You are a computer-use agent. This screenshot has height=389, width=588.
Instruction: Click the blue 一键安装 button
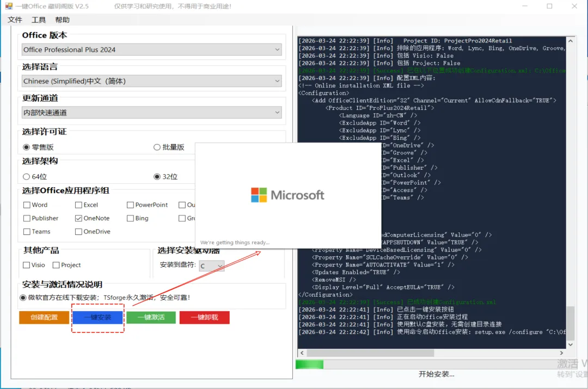point(97,317)
